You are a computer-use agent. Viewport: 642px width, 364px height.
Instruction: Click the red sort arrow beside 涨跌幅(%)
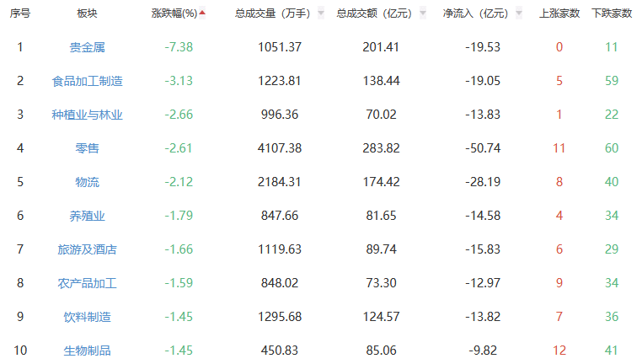202,13
